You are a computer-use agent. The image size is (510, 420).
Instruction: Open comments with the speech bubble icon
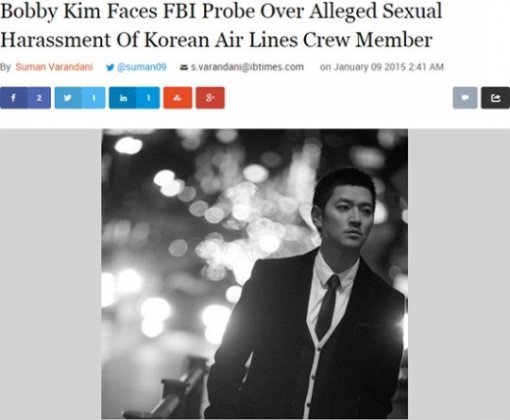[x=465, y=98]
